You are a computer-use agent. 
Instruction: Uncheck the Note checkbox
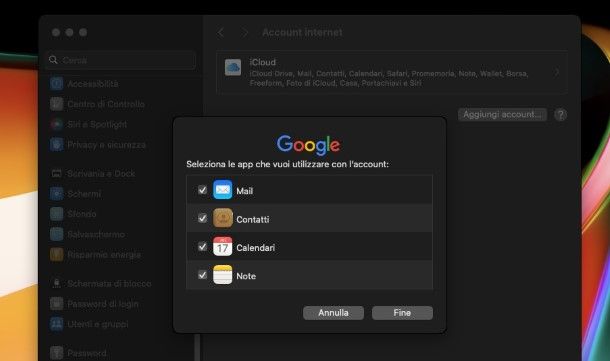202,275
